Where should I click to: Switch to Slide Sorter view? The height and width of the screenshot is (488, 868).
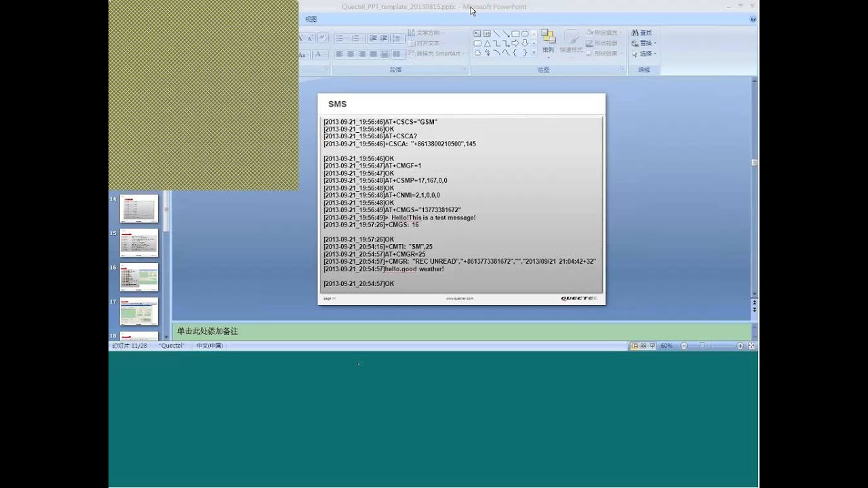point(644,346)
